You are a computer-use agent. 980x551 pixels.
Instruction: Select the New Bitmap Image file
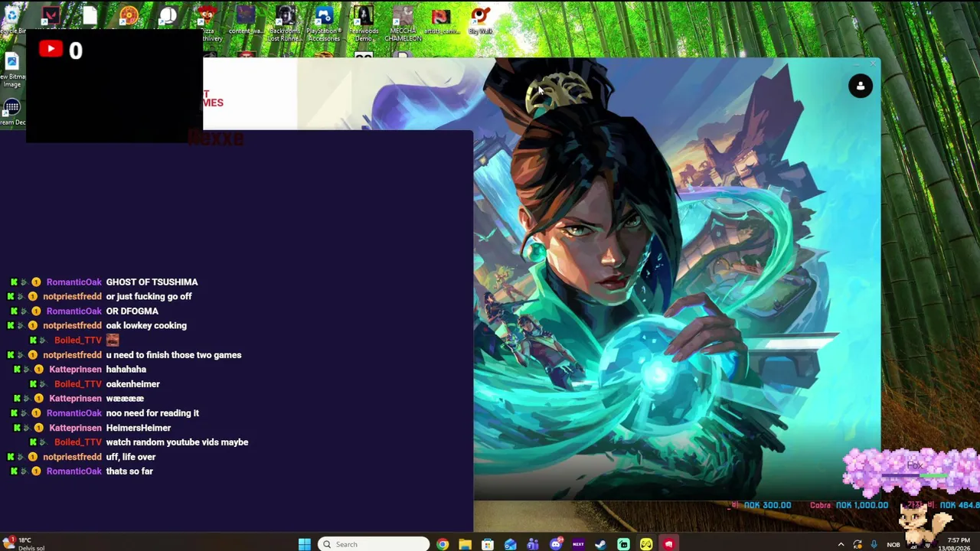[11, 70]
